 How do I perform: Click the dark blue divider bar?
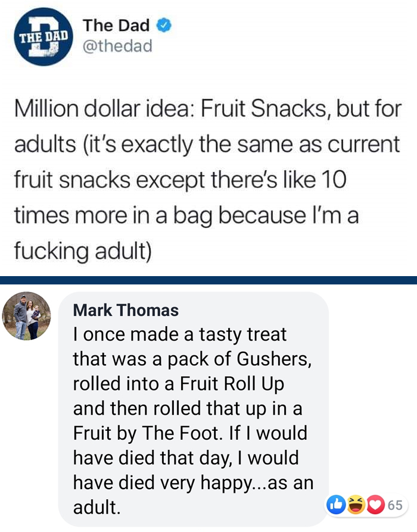point(208,280)
